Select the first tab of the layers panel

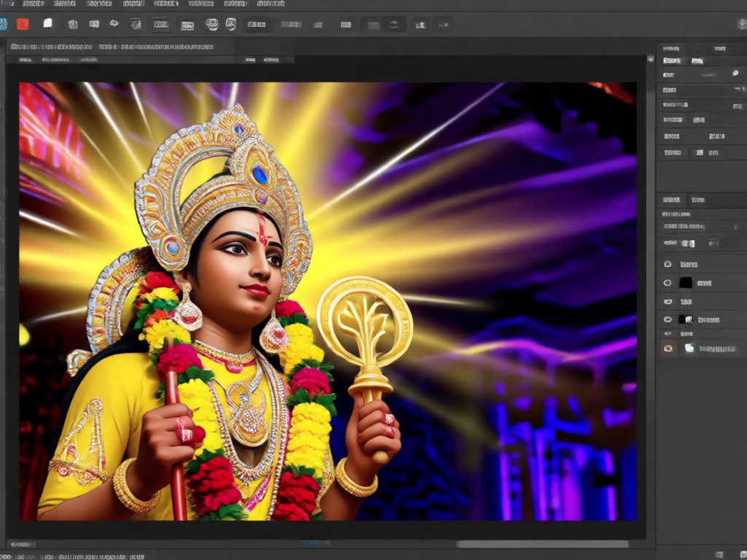671,200
